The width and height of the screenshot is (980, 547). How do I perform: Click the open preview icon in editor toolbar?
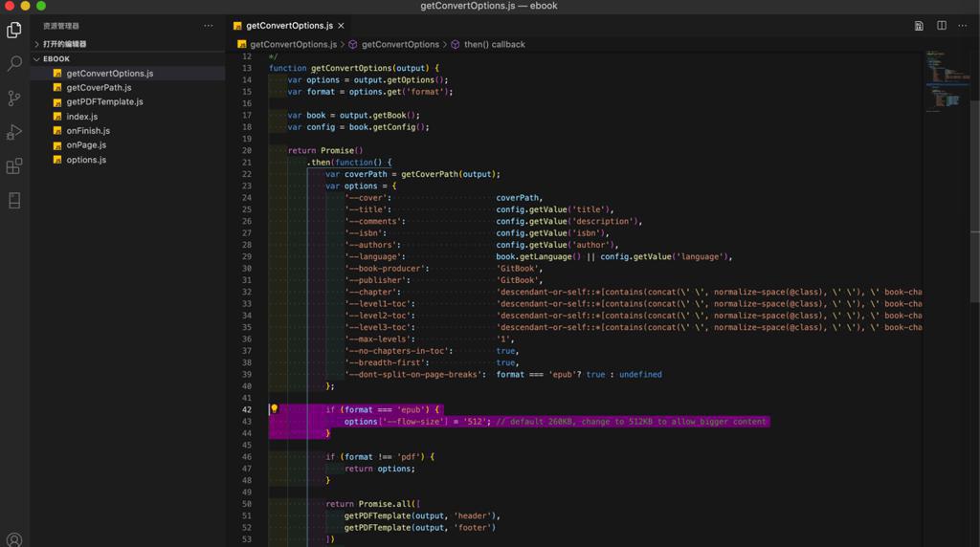click(919, 26)
